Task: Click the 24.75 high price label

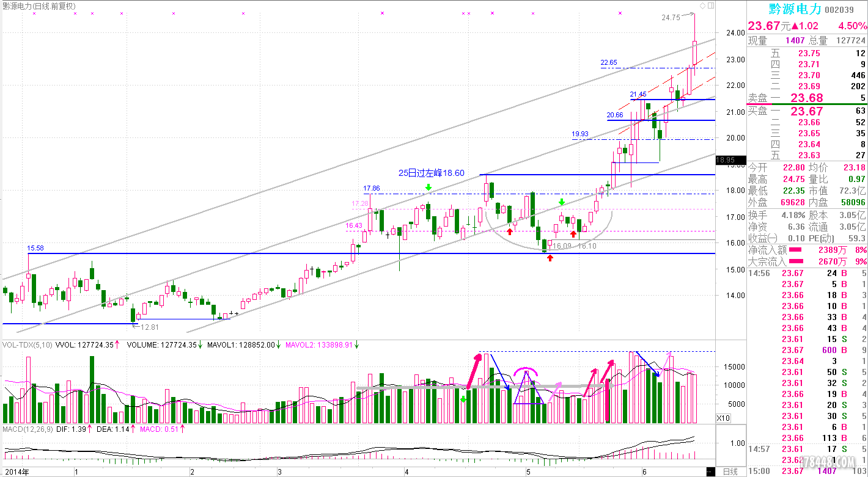Action: click(671, 18)
